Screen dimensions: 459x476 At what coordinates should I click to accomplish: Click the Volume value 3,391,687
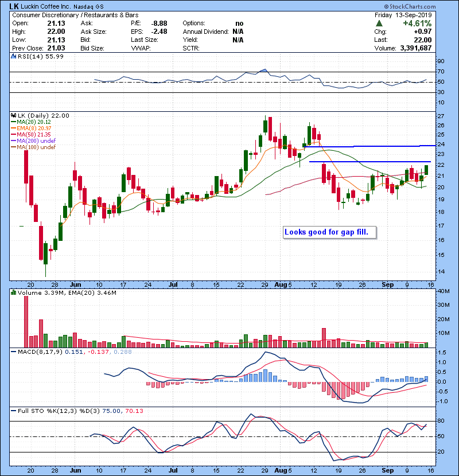tap(416, 48)
